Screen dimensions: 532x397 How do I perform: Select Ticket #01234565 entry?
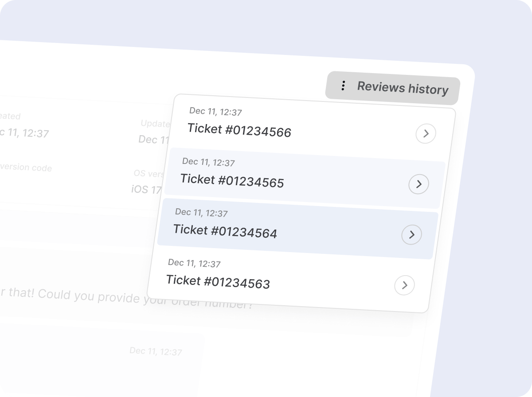pos(305,178)
